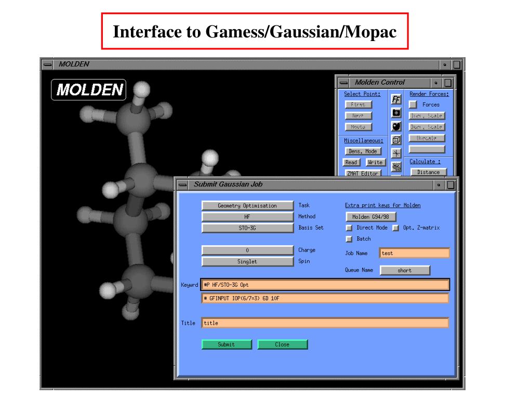Check the Batch option
The width and height of the screenshot is (532, 399).
(349, 239)
